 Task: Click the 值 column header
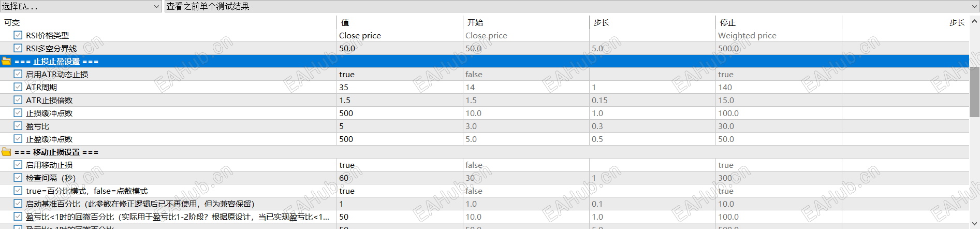tap(345, 22)
